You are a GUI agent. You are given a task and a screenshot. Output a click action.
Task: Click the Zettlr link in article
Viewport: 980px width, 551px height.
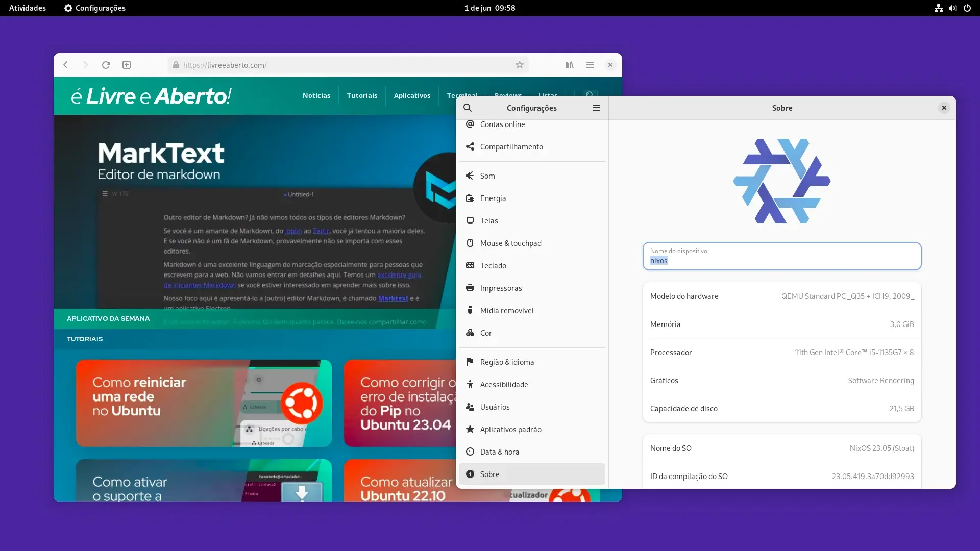[x=321, y=231]
